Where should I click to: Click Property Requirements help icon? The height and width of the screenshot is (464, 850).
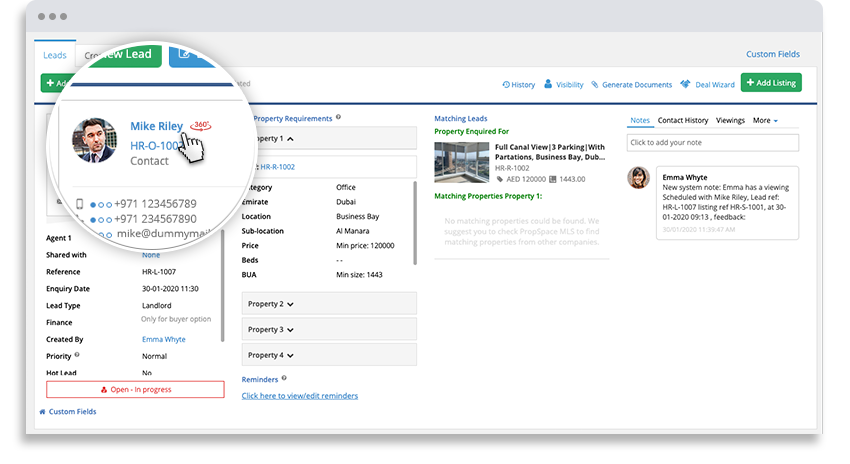click(x=338, y=117)
